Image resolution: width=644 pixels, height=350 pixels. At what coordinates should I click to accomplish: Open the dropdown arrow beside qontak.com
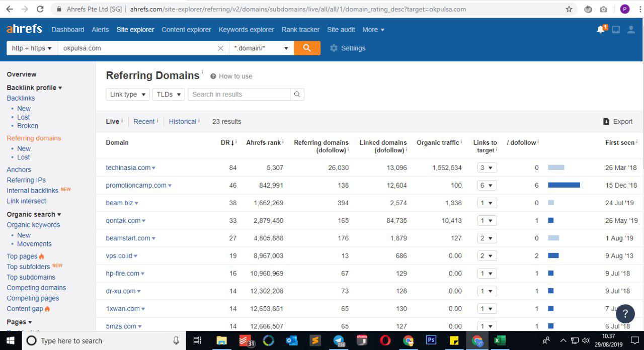coord(144,221)
